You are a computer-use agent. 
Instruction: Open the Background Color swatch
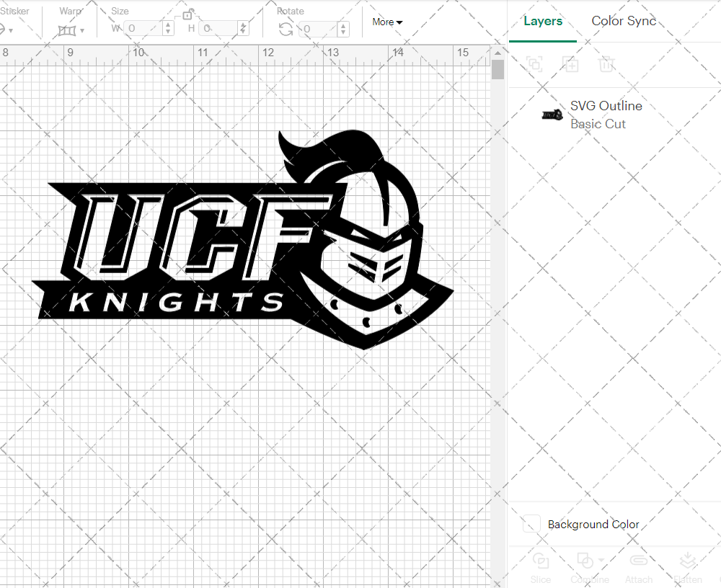tap(531, 525)
